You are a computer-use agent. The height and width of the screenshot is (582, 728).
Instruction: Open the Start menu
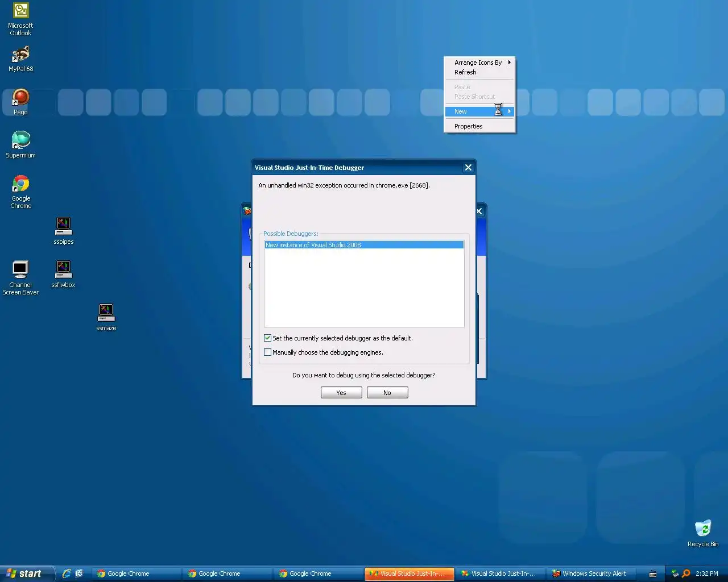pyautogui.click(x=27, y=573)
